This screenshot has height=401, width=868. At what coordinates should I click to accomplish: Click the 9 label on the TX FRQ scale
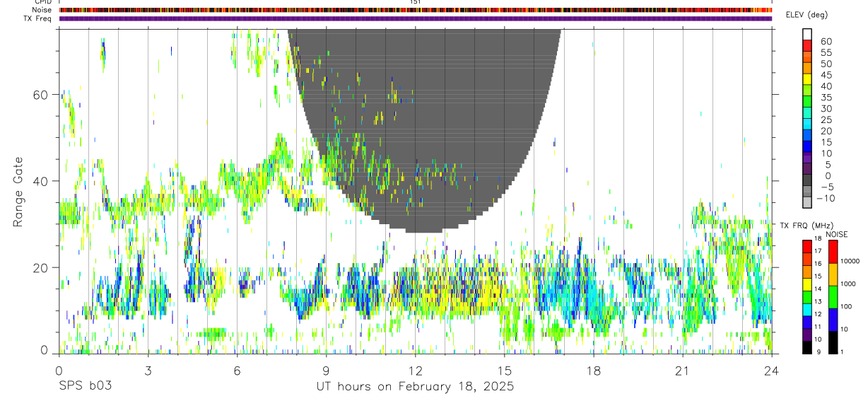point(818,351)
